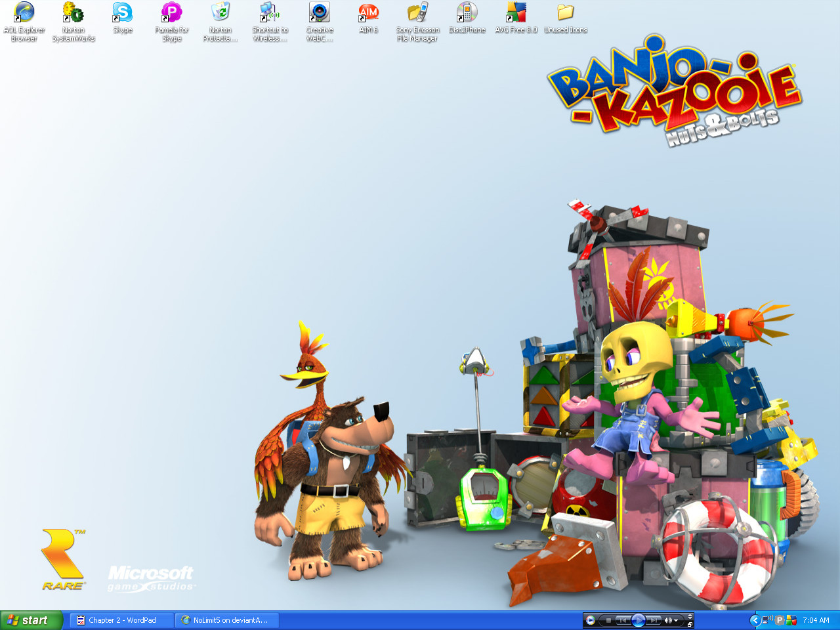The height and width of the screenshot is (630, 840).
Task: Mute the taskbar media player speaker icon
Action: coord(668,620)
